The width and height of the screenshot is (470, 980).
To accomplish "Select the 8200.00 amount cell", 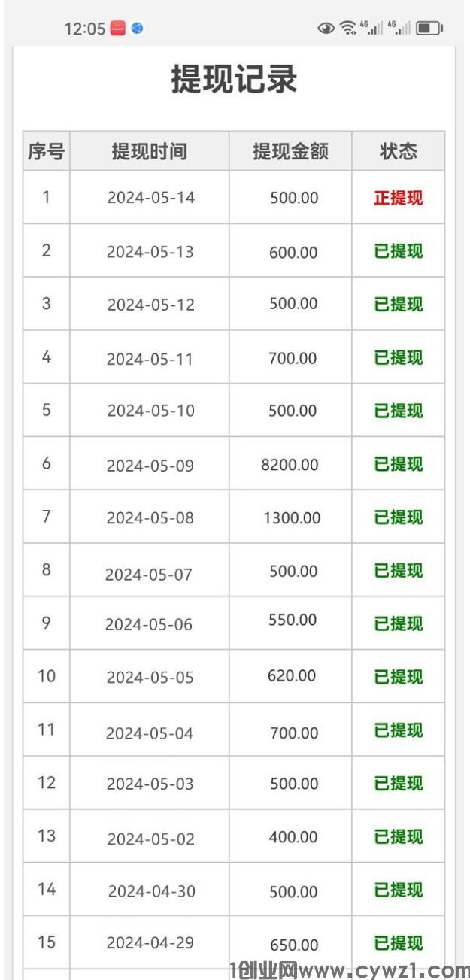I will [x=290, y=465].
